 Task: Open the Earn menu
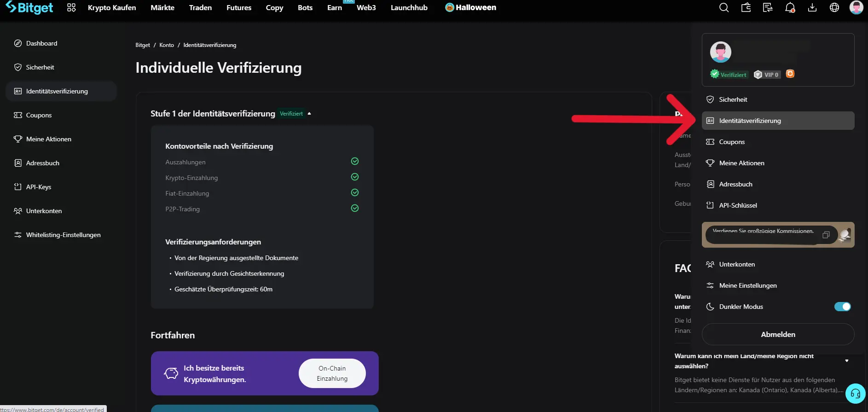point(335,8)
